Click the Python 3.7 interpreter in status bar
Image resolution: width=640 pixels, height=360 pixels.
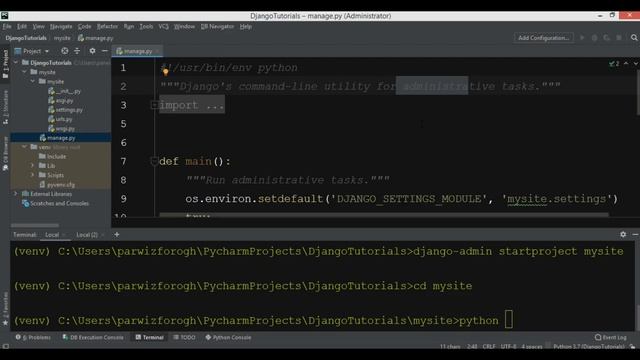pyautogui.click(x=589, y=347)
